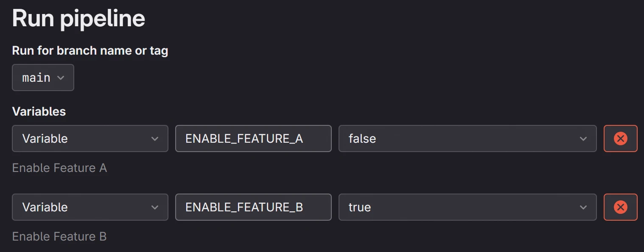Screen dimensions: 644x252
Task: Click chevron arrow in the "true" value field
Action: pyautogui.click(x=583, y=208)
